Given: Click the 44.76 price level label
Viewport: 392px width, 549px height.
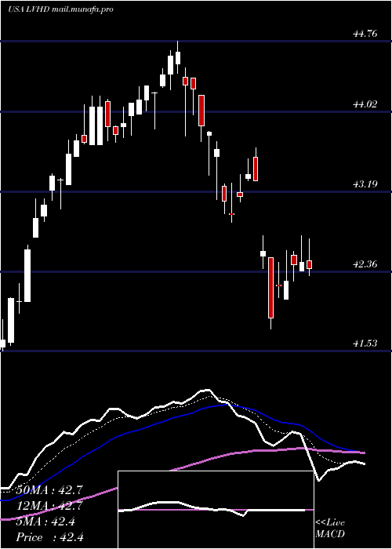Looking at the screenshot, I should 365,34.
